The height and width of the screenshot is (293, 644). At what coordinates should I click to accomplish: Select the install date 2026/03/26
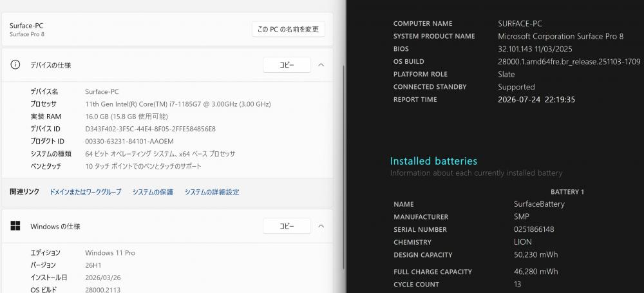pos(102,278)
